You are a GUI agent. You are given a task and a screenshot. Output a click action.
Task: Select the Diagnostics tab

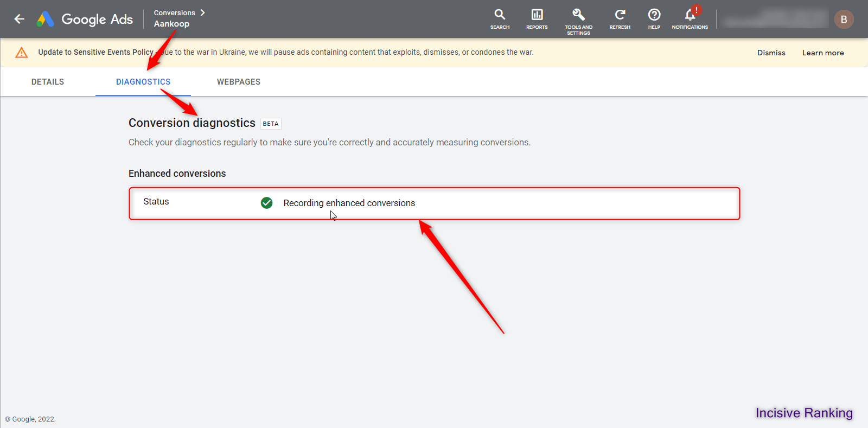[143, 82]
